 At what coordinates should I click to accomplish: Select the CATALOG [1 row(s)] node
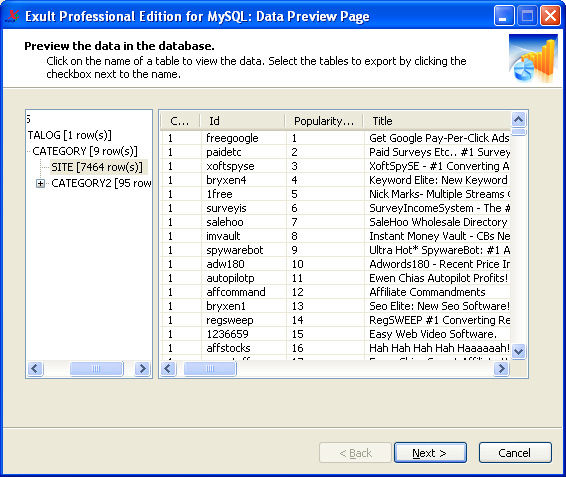pos(70,135)
